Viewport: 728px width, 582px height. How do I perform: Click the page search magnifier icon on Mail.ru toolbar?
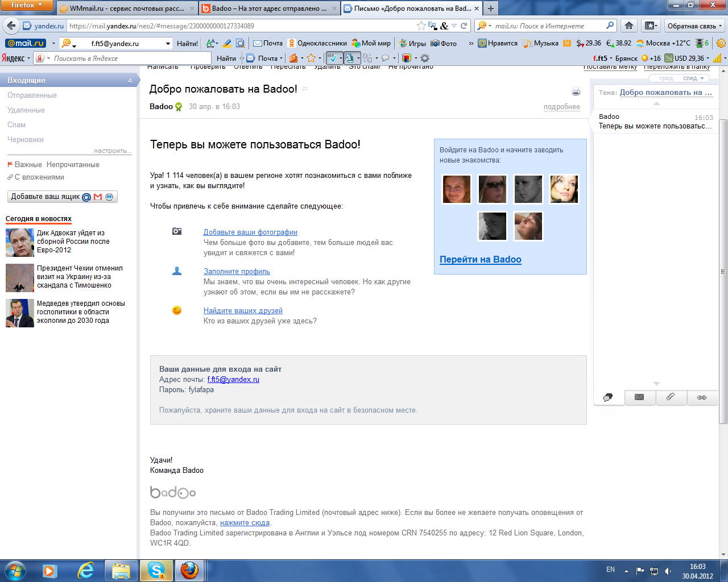pos(240,43)
